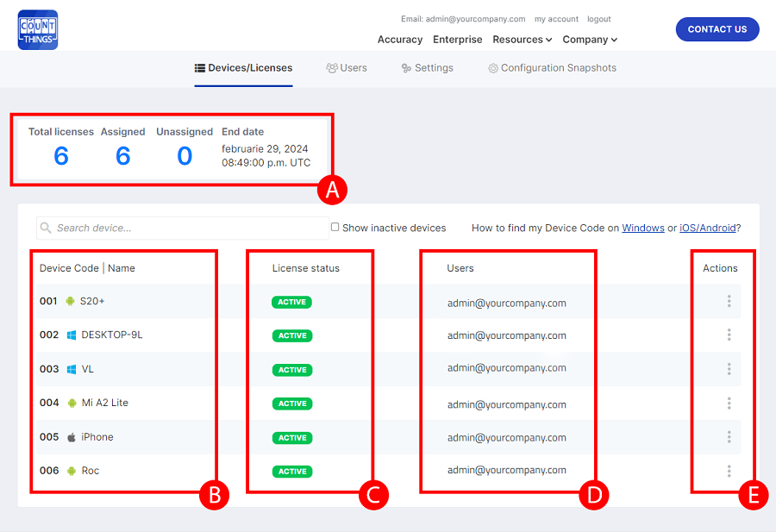
Task: Click the Windows icon beside DESKTOP-9L
Action: [72, 335]
